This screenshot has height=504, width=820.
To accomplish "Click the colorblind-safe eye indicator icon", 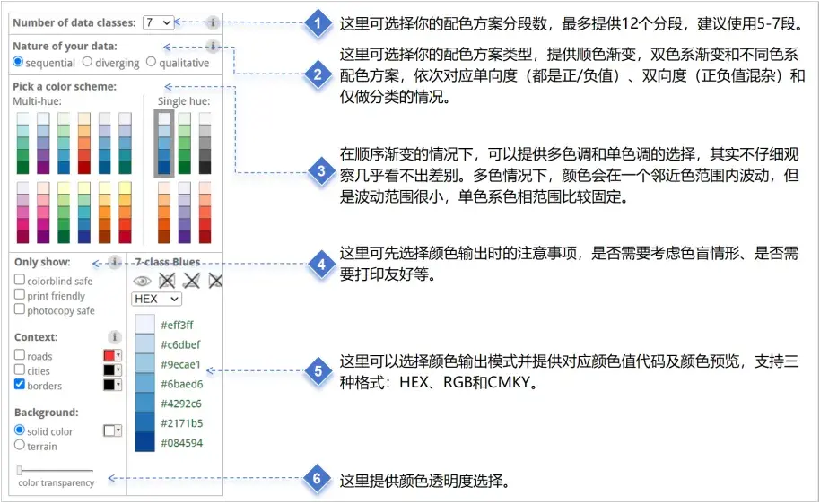I will pyautogui.click(x=142, y=282).
